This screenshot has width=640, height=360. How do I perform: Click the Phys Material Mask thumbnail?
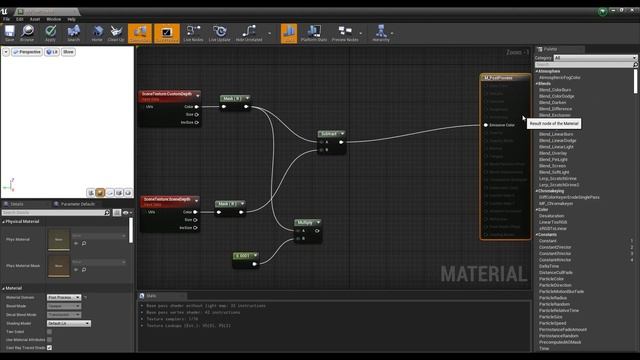click(59, 266)
